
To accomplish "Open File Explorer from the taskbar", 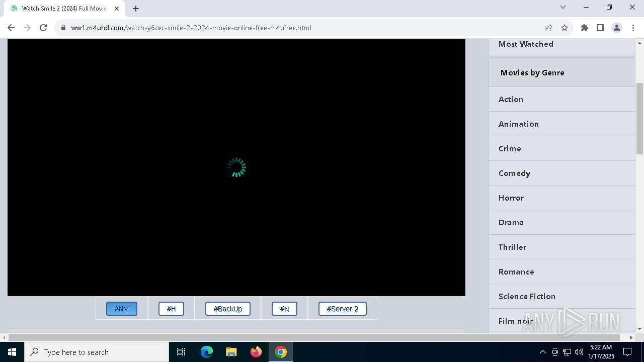I will (x=231, y=352).
